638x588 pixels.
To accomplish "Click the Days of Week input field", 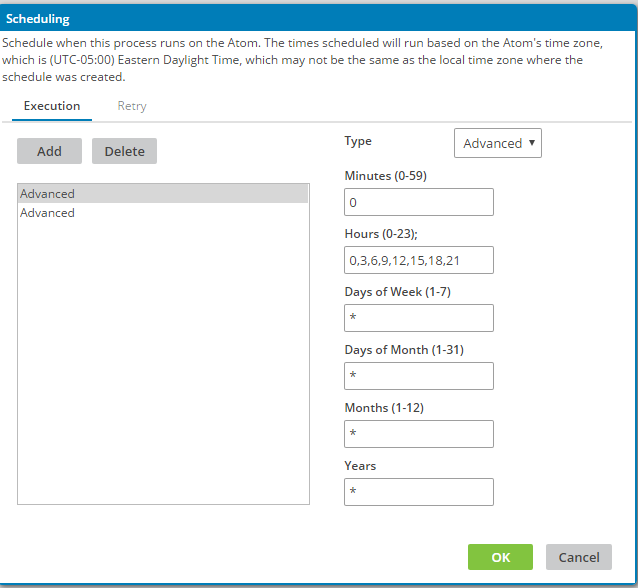I will pyautogui.click(x=419, y=318).
